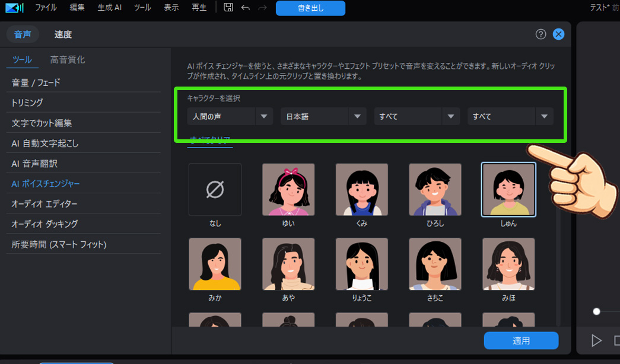Open the 人間の声 voice type dropdown
Viewport: 620px width, 364px height.
coord(230,117)
